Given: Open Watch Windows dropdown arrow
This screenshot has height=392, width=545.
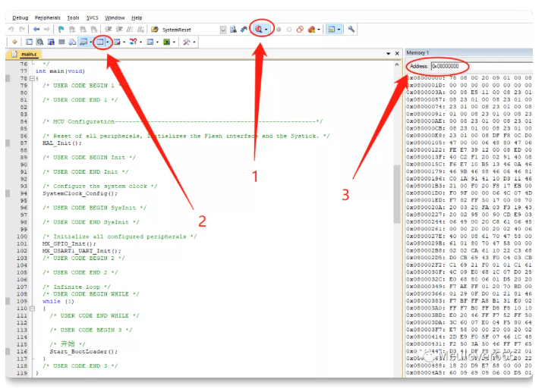Looking at the screenshot, I should click(x=91, y=42).
